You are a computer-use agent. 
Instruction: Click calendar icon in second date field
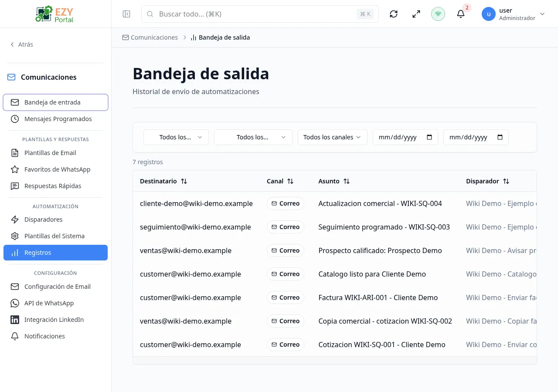(x=500, y=137)
